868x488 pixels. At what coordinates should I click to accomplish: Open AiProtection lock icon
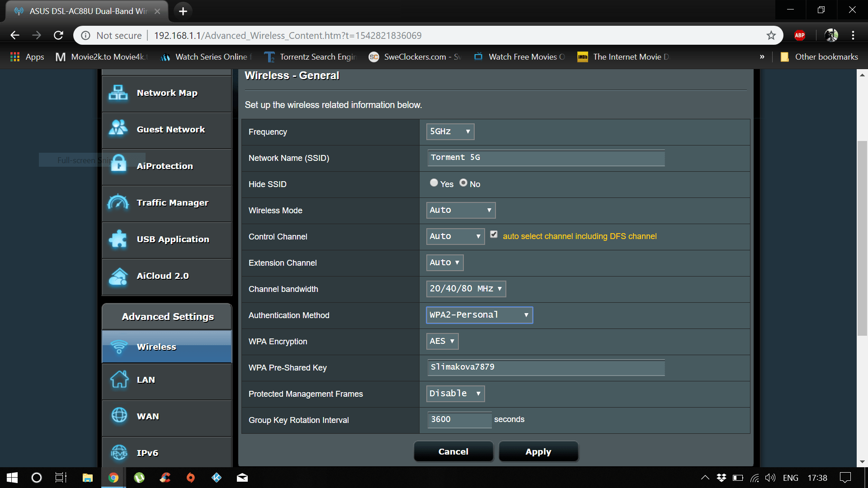[118, 164]
